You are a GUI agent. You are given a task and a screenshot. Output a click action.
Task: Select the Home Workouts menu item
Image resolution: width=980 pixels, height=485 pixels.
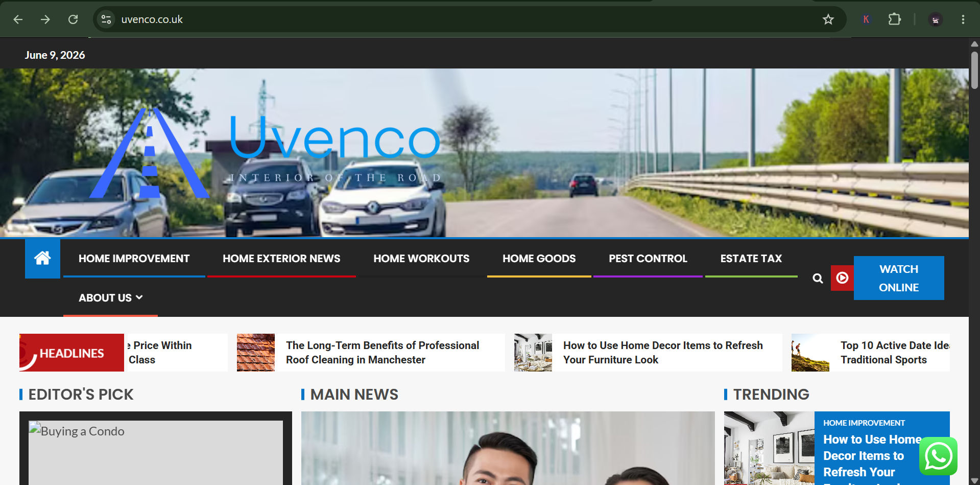click(421, 259)
